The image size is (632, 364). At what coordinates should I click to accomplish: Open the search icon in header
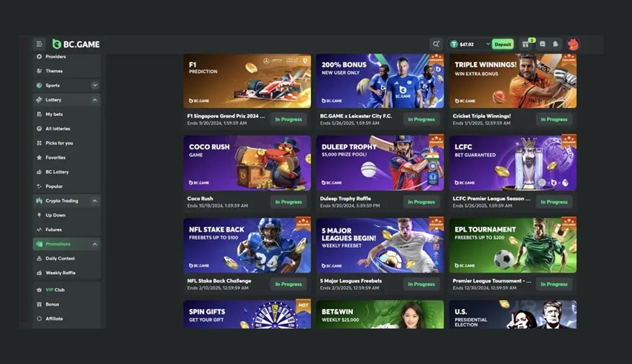(436, 44)
